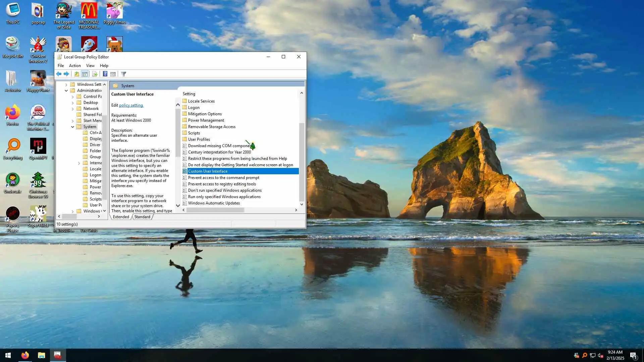Expand the Network tree node
The height and width of the screenshot is (362, 644).
click(x=72, y=109)
